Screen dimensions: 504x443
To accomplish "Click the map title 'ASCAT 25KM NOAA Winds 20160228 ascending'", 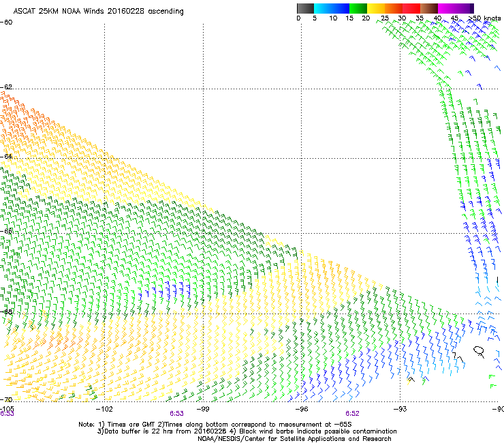I will 98,12.
